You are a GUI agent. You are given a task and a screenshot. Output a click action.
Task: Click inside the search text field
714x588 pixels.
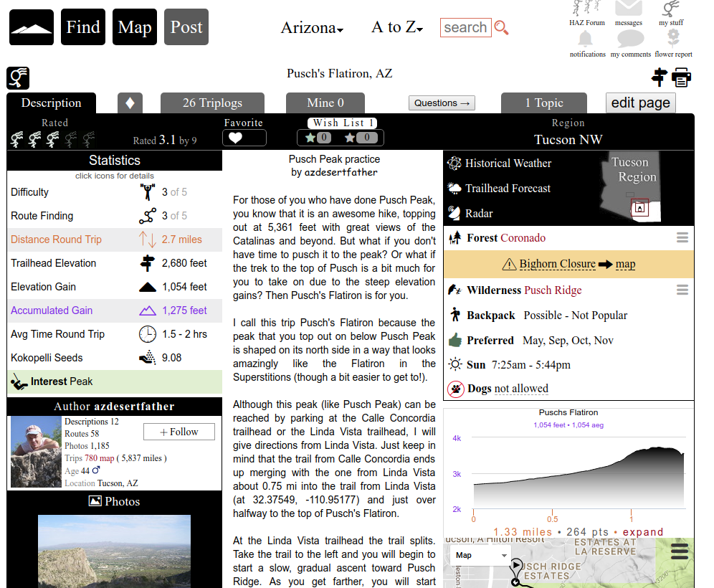tap(465, 28)
